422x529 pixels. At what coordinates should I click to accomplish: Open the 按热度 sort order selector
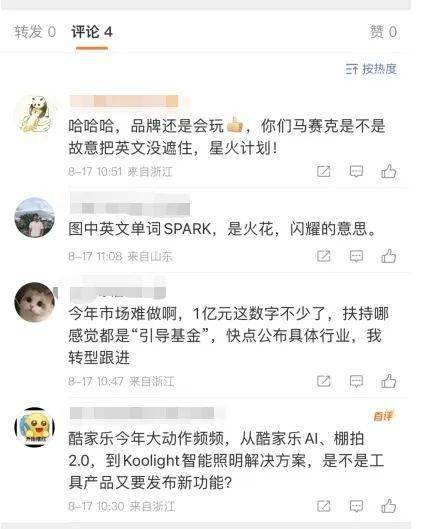pos(371,69)
